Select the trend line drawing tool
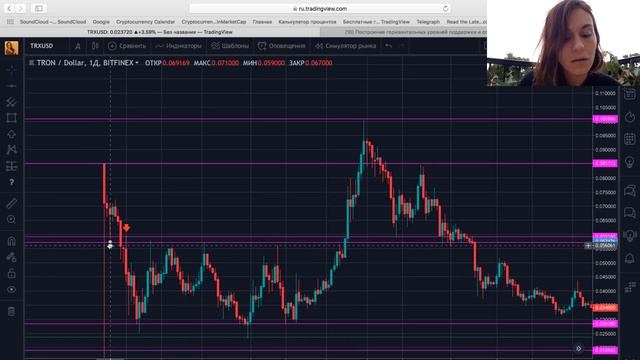This screenshot has width=640, height=360. [11, 86]
